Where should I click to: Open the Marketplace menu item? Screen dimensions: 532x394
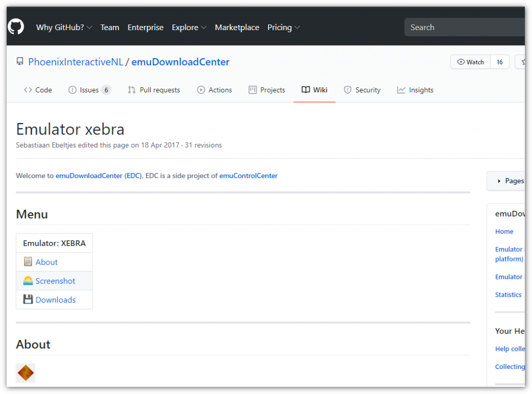click(237, 28)
